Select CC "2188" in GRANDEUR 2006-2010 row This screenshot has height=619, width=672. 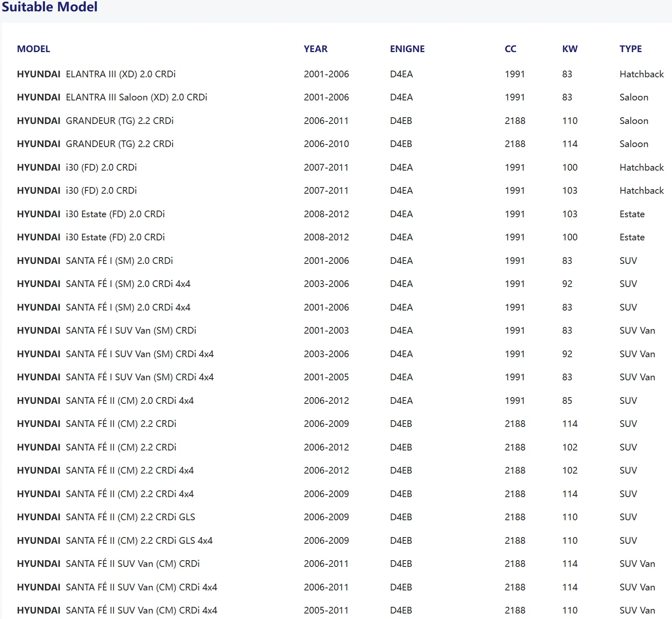pos(515,144)
